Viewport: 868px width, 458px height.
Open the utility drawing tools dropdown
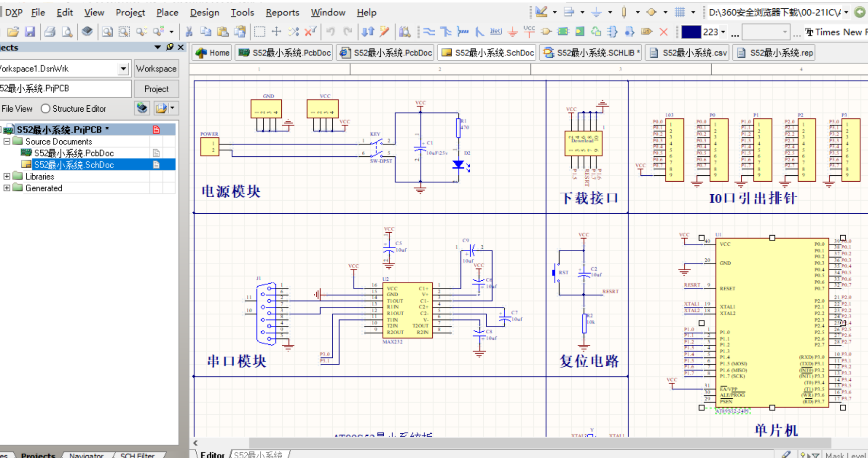(555, 12)
